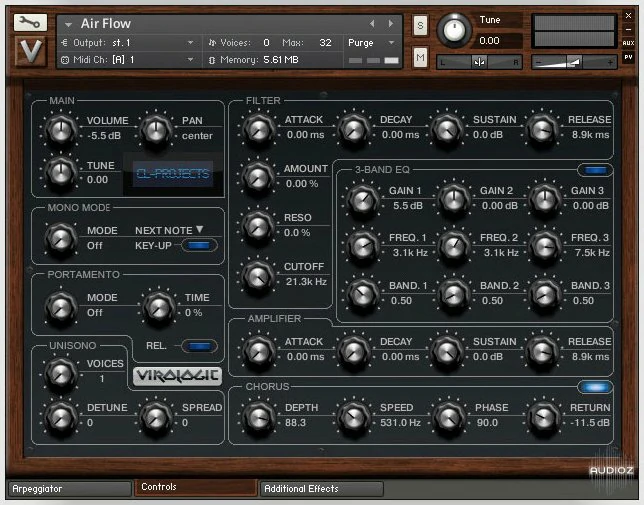Click the EQ FREQ. 3 knob
Viewport: 644px width, 505px height.
coord(545,247)
